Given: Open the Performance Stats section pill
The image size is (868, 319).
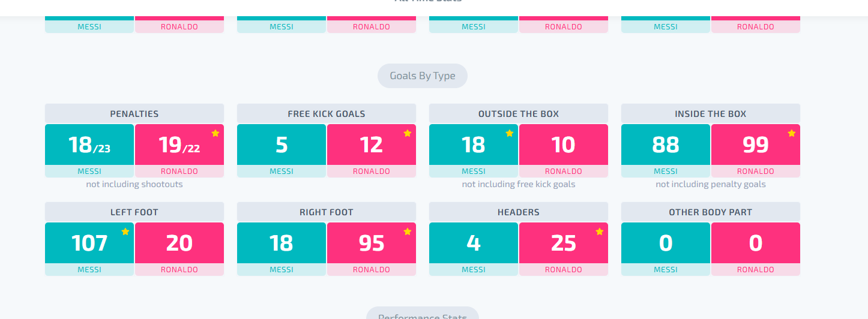Looking at the screenshot, I should pyautogui.click(x=423, y=313).
